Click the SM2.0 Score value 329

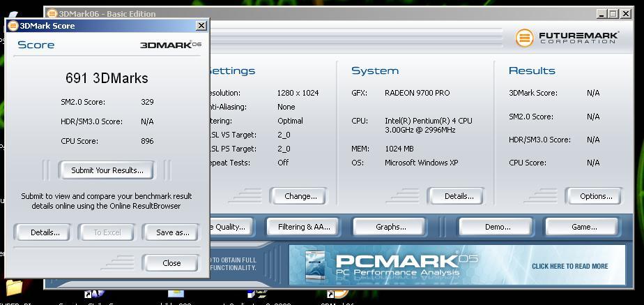point(147,102)
